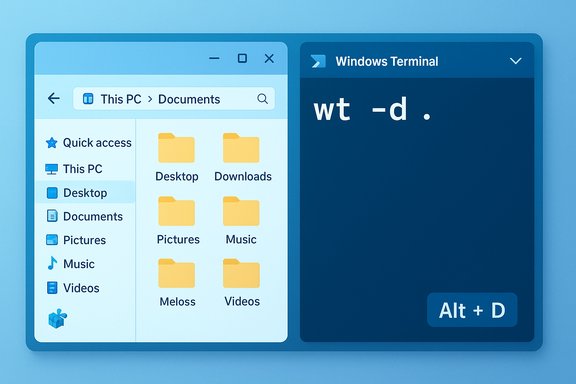This screenshot has width=576, height=384.
Task: Select the Music folder icon in file pane
Action: pos(241,211)
